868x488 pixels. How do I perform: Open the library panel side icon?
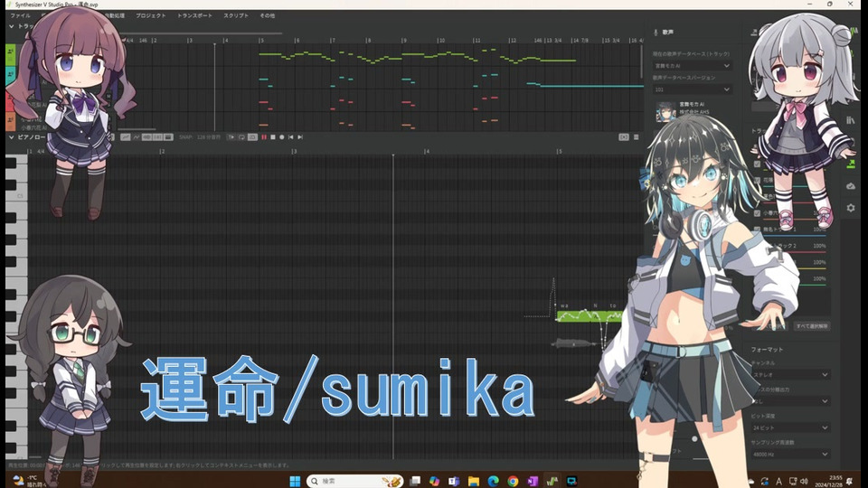click(x=851, y=120)
